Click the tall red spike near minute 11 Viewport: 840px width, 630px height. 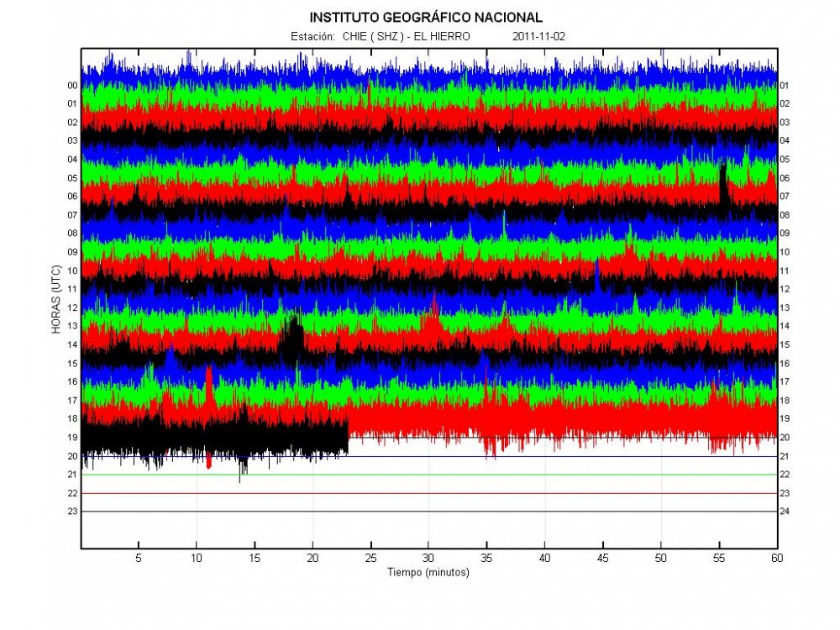[208, 386]
